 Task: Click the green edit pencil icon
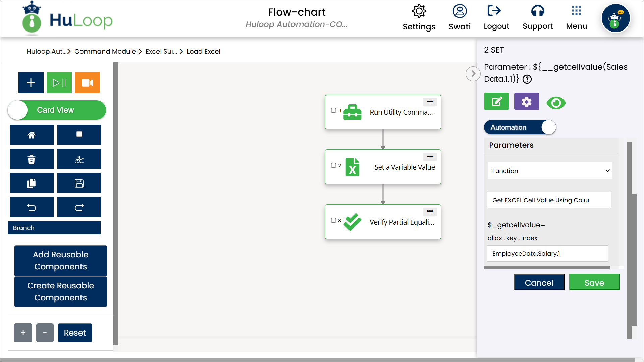click(x=496, y=101)
